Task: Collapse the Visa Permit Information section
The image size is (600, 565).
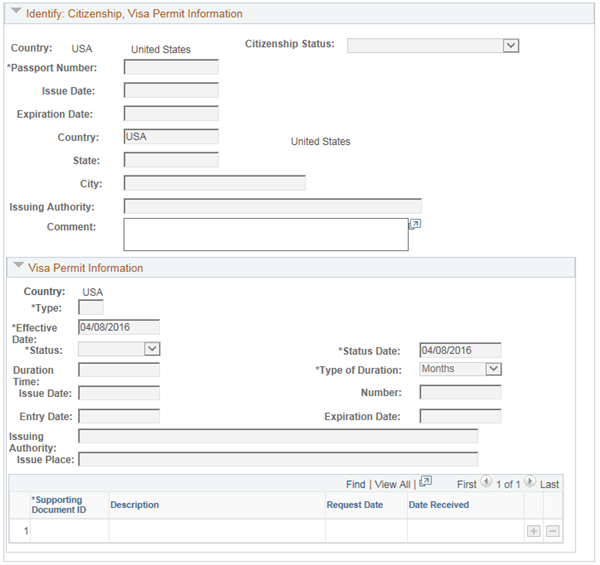Action: click(17, 267)
